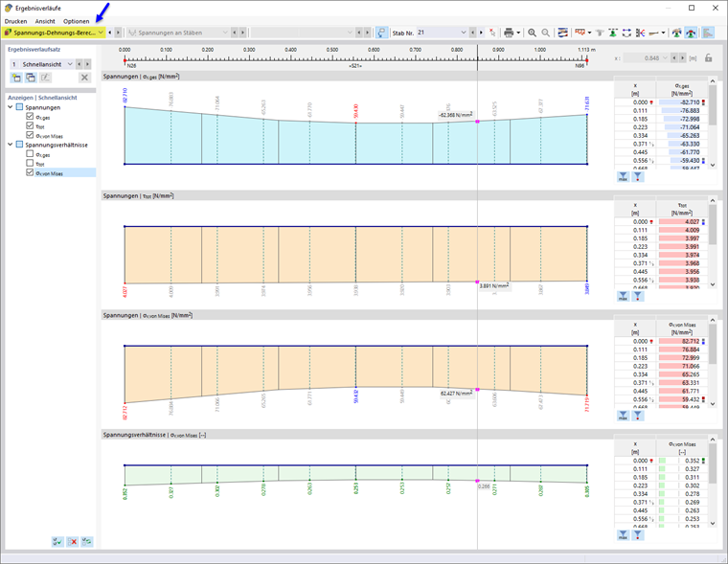Screen dimensions: 728x564
Task: Click the uncheck-all red X icon at bottom
Action: click(x=73, y=541)
